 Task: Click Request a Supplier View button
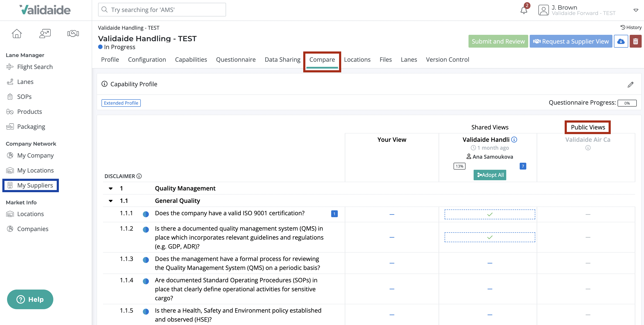click(571, 41)
